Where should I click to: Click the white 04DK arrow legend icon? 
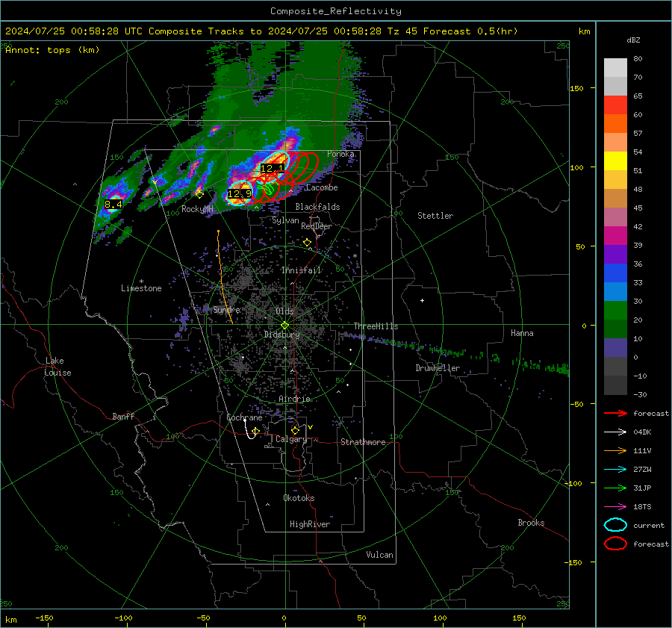coord(615,432)
